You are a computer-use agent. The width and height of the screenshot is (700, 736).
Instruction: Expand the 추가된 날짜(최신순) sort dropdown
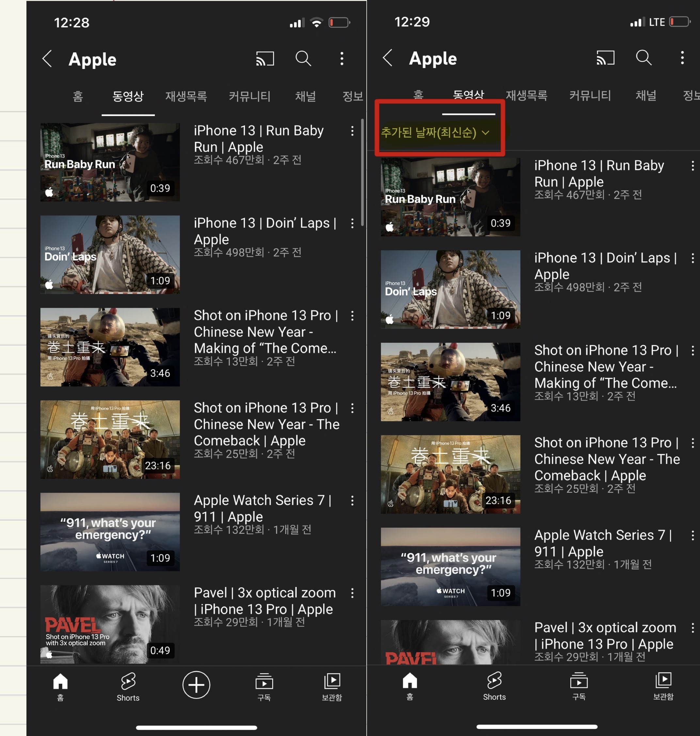pyautogui.click(x=435, y=133)
